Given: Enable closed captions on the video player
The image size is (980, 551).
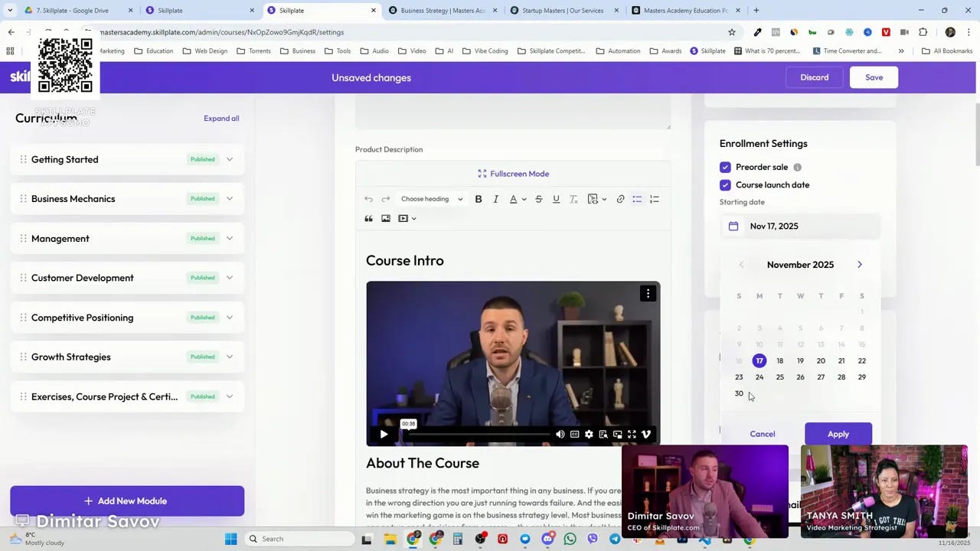Looking at the screenshot, I should pyautogui.click(x=574, y=434).
